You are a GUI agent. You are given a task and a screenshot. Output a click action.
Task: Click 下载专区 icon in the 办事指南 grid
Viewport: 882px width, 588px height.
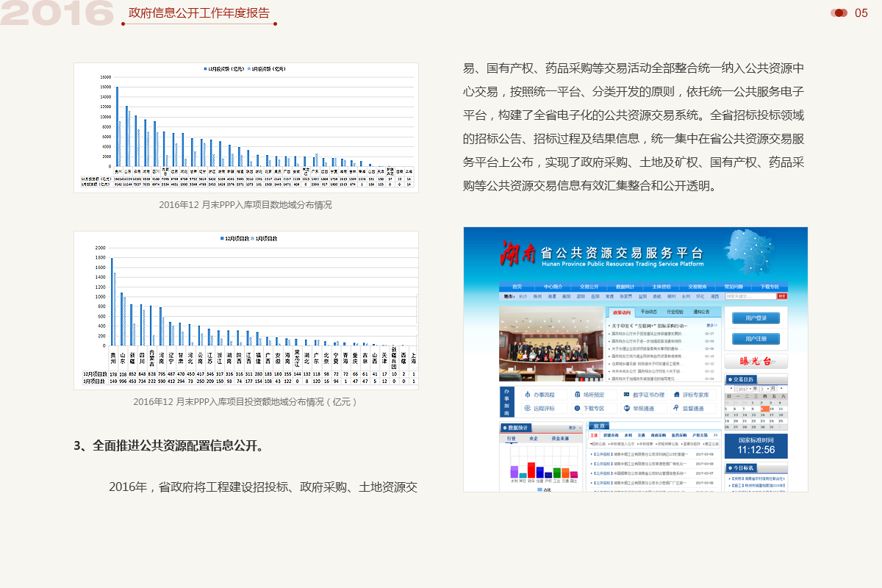click(578, 408)
